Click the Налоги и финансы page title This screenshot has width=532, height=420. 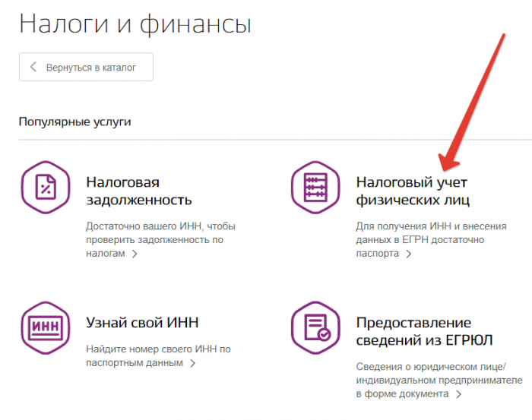(135, 24)
